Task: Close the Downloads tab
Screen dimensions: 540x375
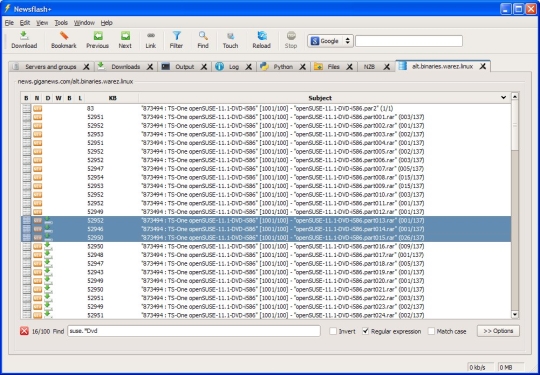Action: pos(150,67)
